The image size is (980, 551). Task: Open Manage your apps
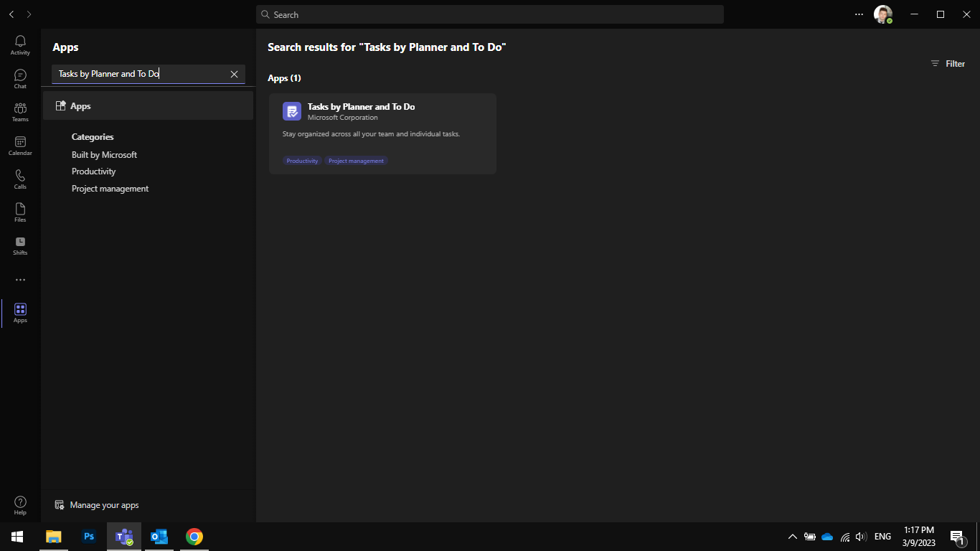pos(97,505)
